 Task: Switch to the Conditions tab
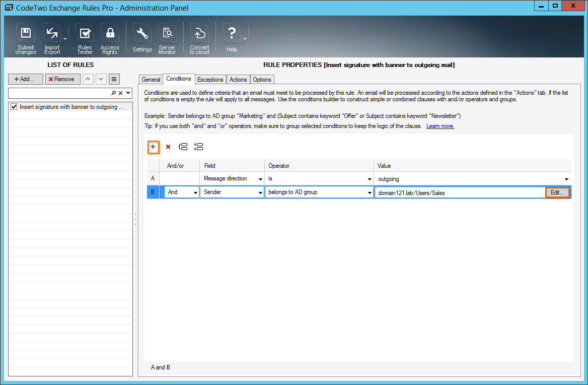179,79
